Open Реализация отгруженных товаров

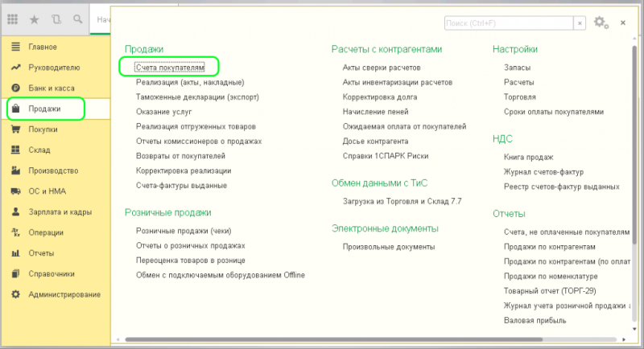point(196,126)
